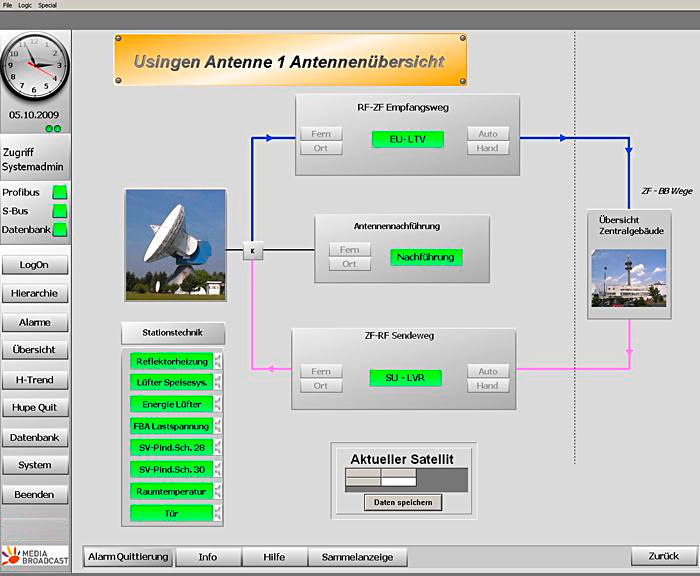Click the Hupe Quit sidebar button
700x576 pixels.
coord(35,408)
